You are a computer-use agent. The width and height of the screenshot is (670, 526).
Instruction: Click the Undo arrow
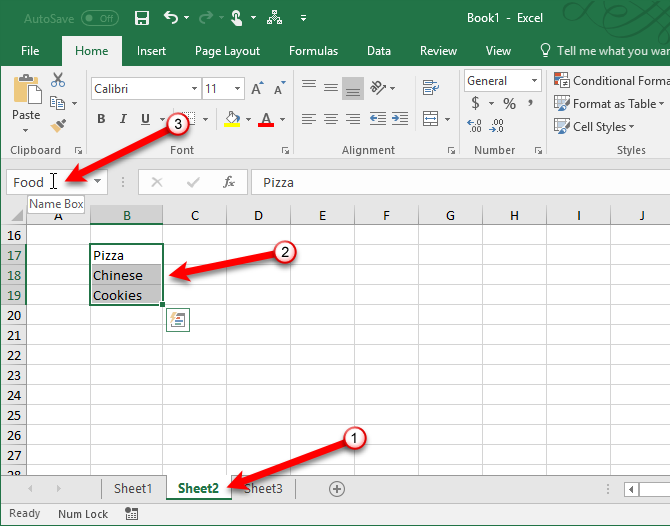[171, 18]
